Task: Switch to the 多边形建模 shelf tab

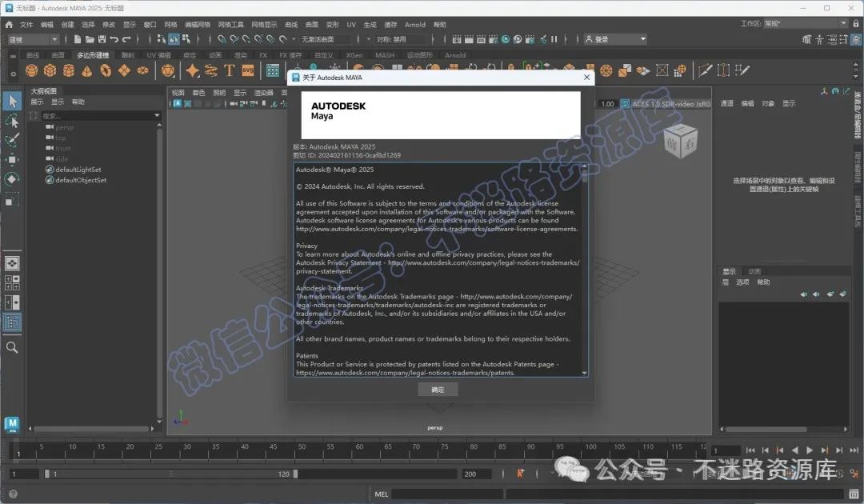Action: click(x=93, y=55)
